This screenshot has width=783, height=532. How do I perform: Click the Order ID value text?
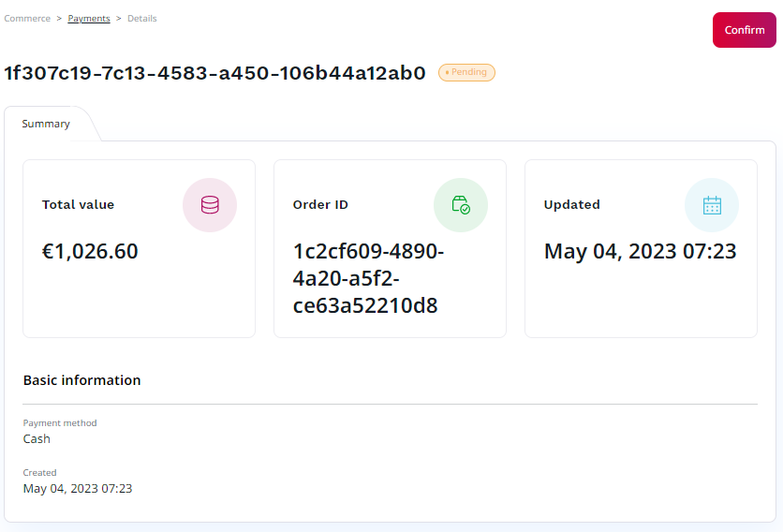368,279
